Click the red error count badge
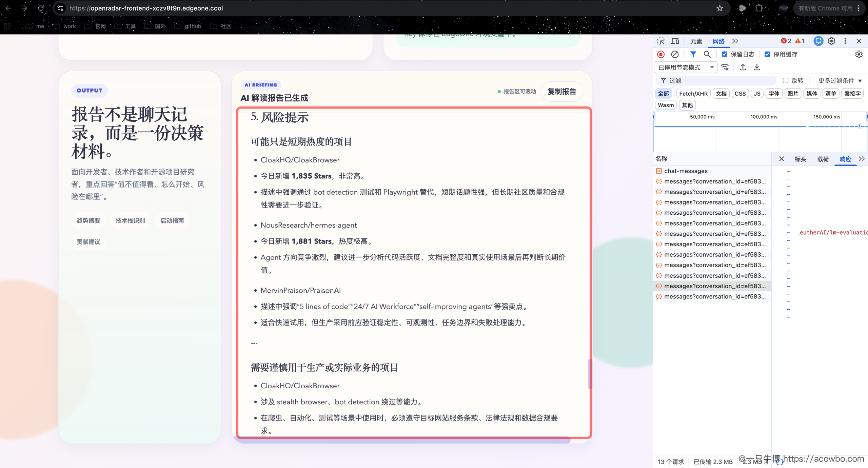868x468 pixels. pyautogui.click(x=786, y=41)
